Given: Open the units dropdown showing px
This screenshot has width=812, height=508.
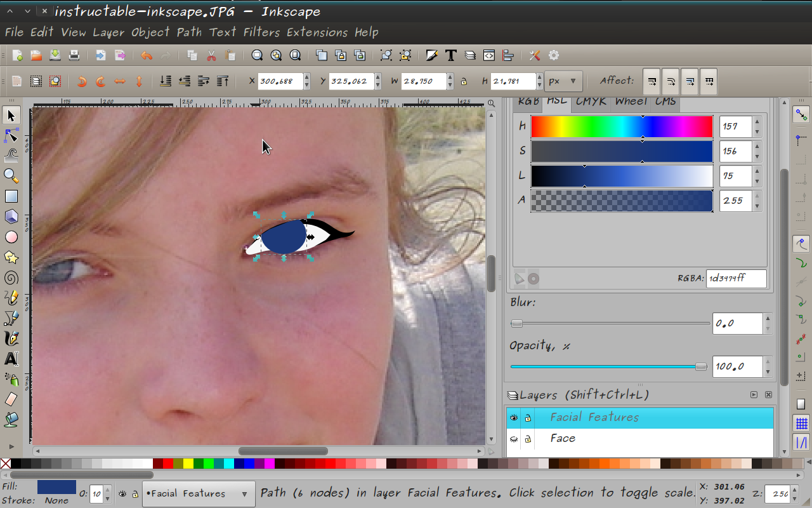Looking at the screenshot, I should point(564,81).
